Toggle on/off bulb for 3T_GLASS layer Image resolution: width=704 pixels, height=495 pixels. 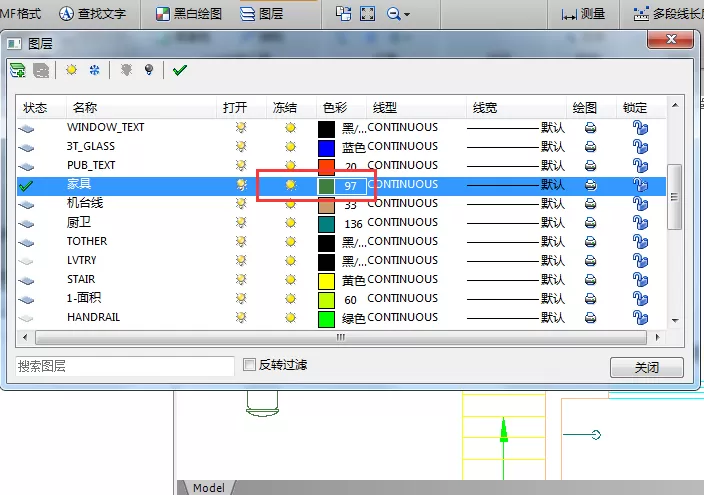tap(241, 146)
